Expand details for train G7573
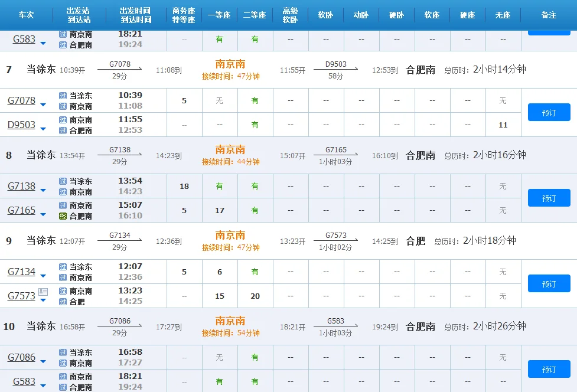Viewport: 577px width, 392px height. point(22,296)
